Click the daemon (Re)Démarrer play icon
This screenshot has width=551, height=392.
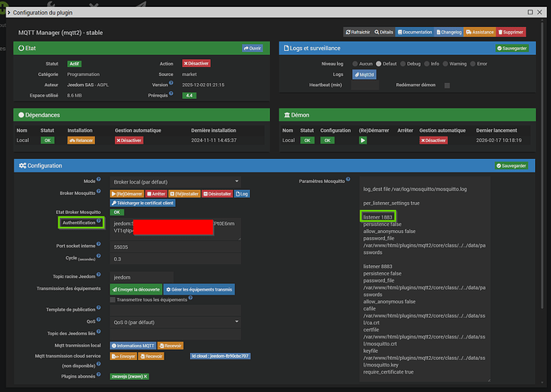click(363, 140)
